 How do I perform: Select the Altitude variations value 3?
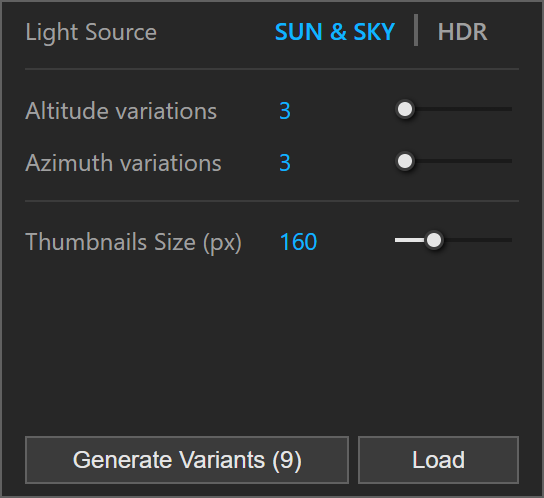pyautogui.click(x=285, y=111)
